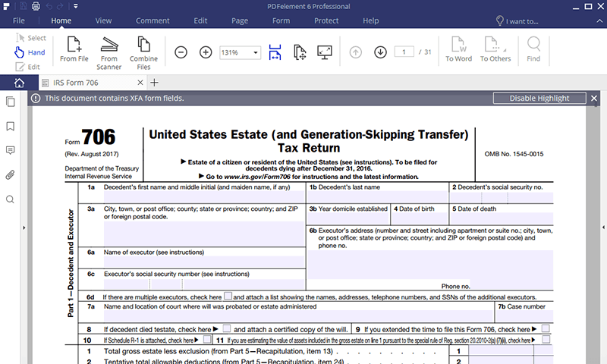
Task: Check the Schedule R-1 attached box
Action: 207,339
